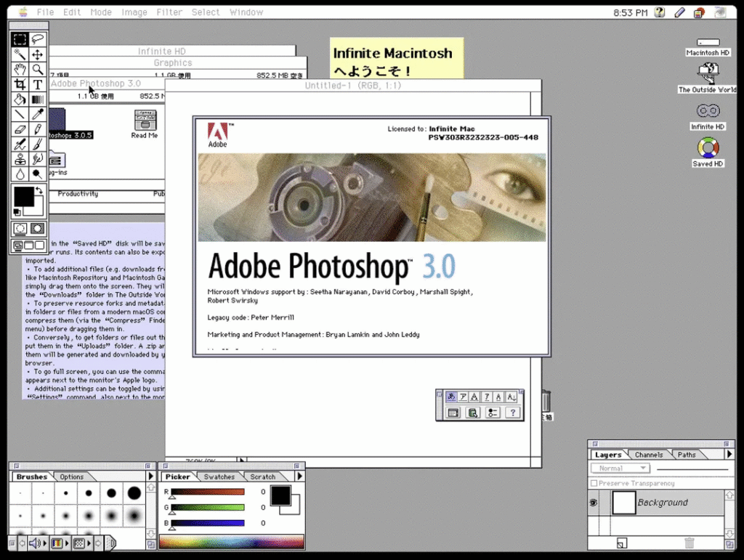Switch to the Paths tab
Viewport: 744px width, 560px height.
point(687,455)
